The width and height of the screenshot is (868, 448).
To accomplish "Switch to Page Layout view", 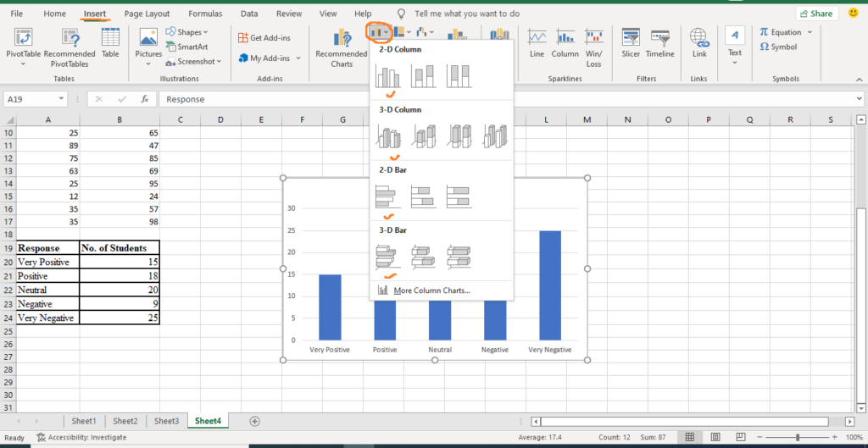I will click(715, 437).
